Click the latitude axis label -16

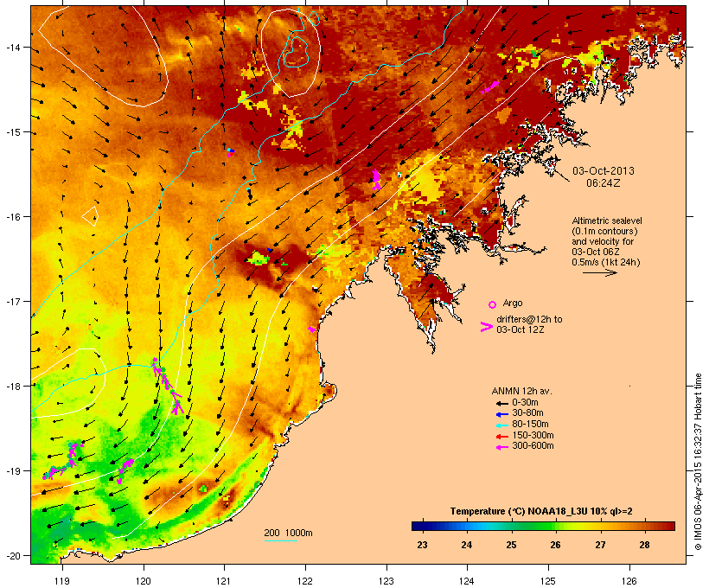(x=12, y=217)
